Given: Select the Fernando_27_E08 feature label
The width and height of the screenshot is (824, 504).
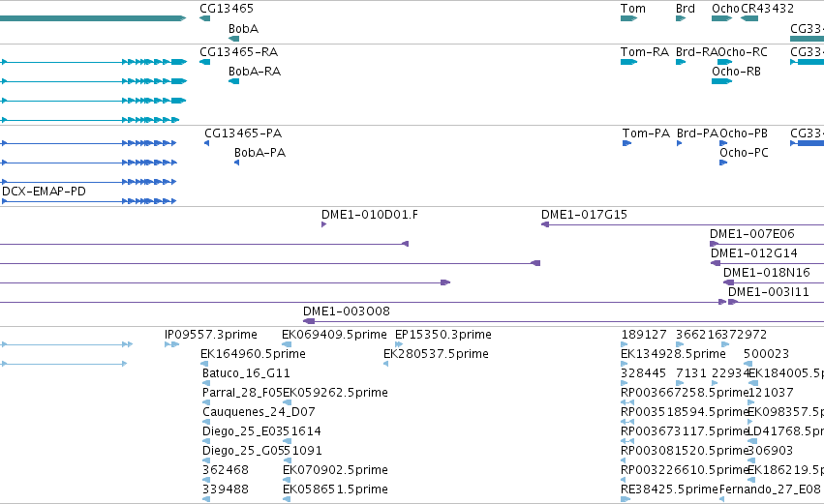Looking at the screenshot, I should pyautogui.click(x=770, y=489).
